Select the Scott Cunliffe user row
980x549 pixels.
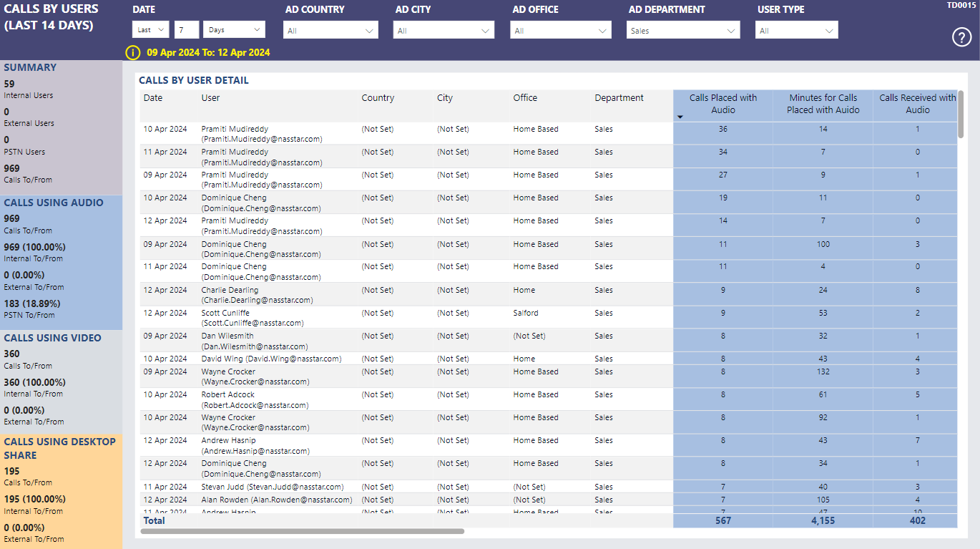549,318
